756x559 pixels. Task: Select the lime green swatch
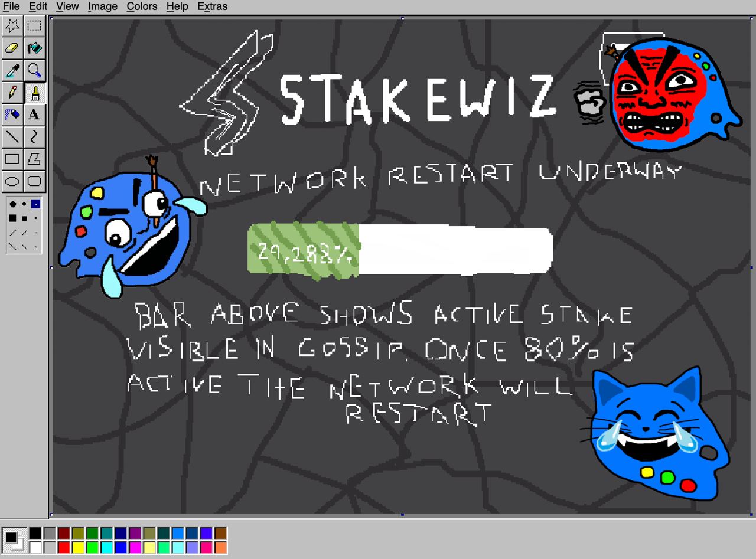92,548
